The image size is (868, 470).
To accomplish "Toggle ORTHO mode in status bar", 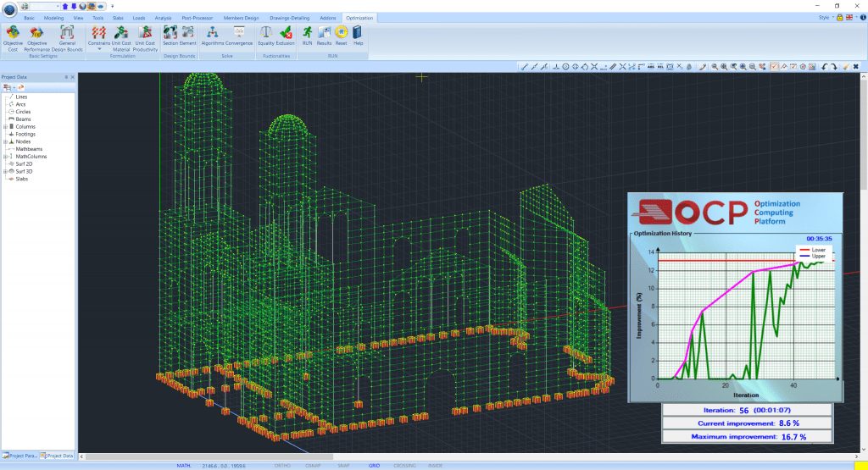I will pos(284,466).
